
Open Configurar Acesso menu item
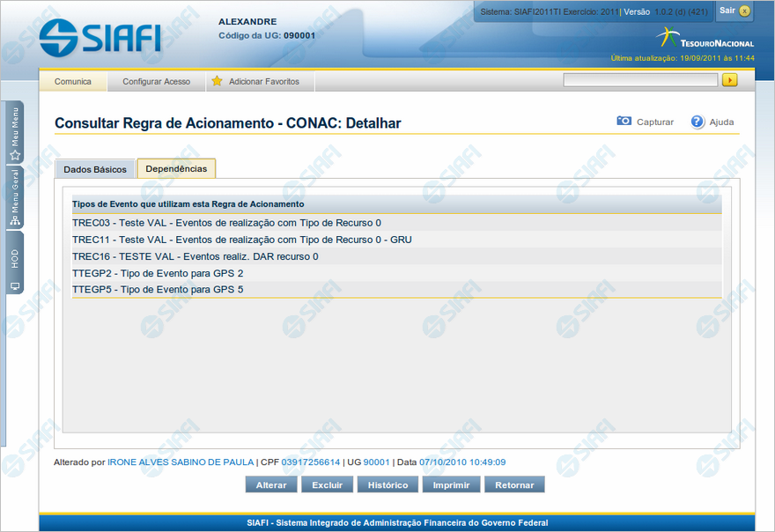(156, 81)
